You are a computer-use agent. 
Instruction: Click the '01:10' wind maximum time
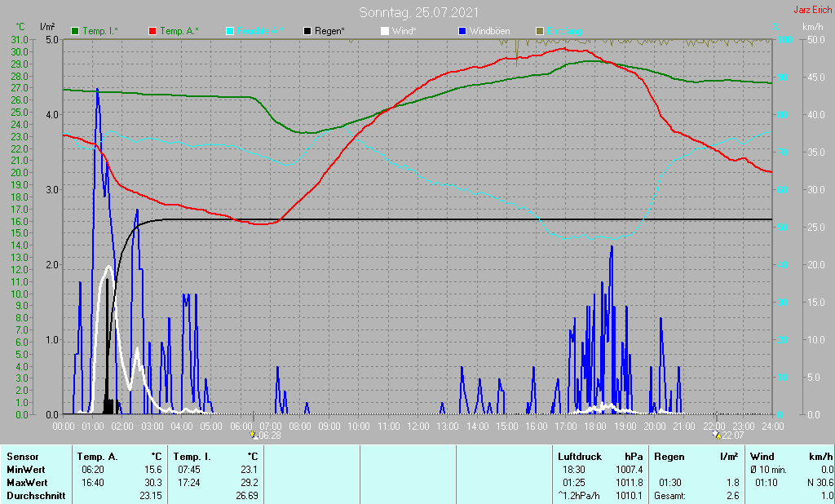point(767,482)
